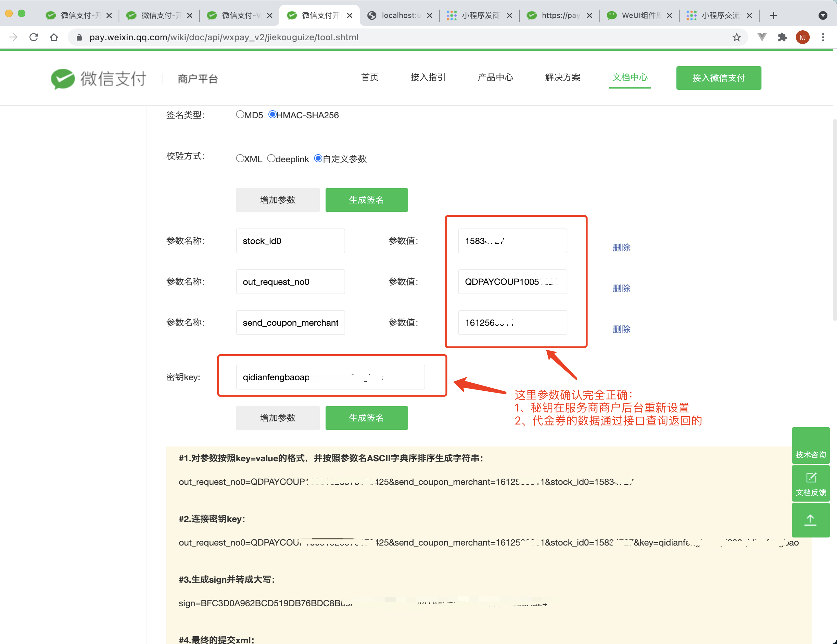Focus the 密钥key input field
The height and width of the screenshot is (644, 837).
[x=330, y=377]
